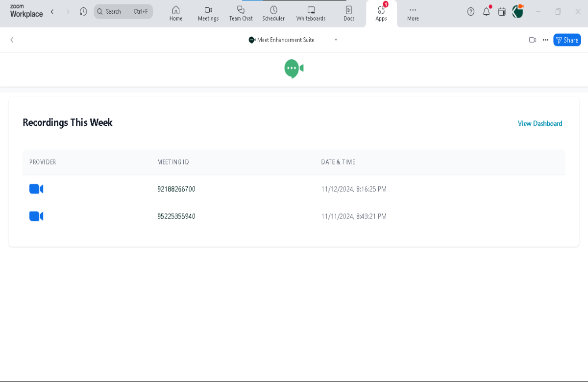This screenshot has height=382, width=588.
Task: Click the video camera icon beside Share
Action: (x=533, y=40)
